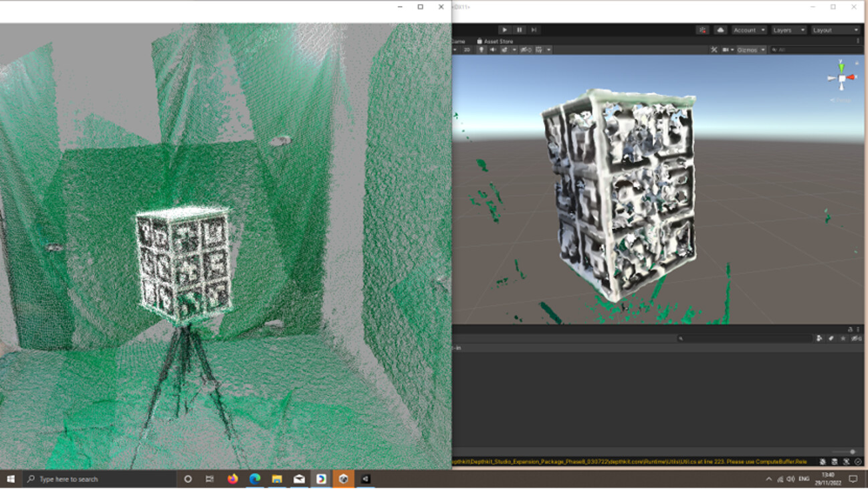Toggle scene audio speaker icon
Viewport: 868px width, 489px height.
(493, 50)
